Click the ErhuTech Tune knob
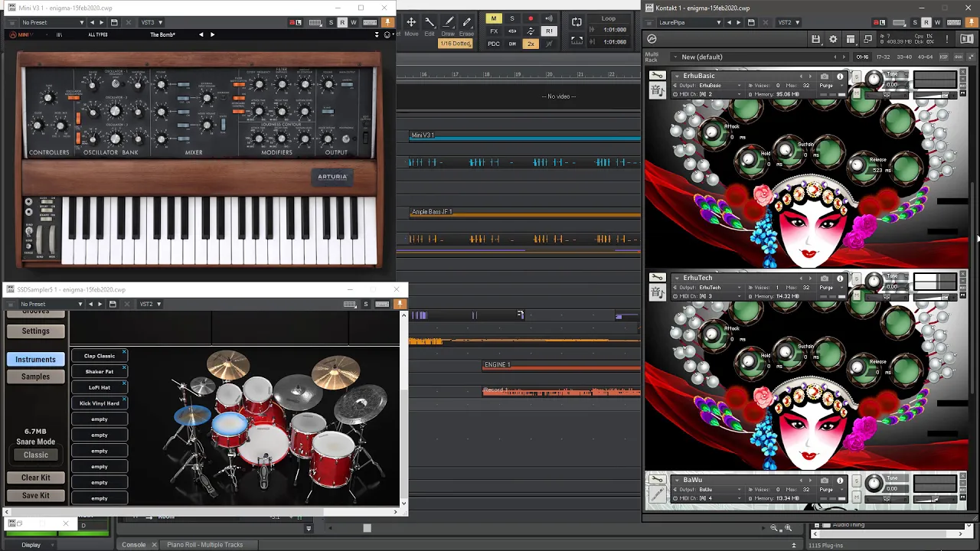Screen dimensions: 980x551 (874, 282)
